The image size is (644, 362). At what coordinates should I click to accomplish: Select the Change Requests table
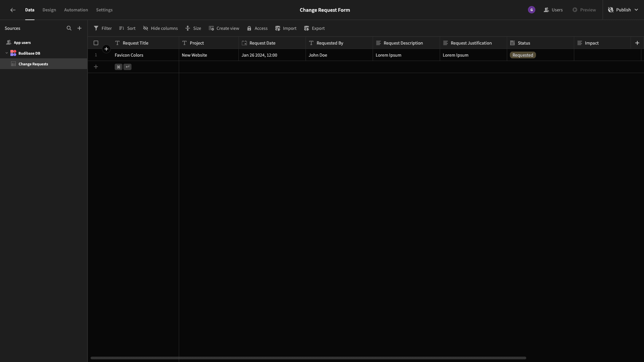tap(44, 64)
